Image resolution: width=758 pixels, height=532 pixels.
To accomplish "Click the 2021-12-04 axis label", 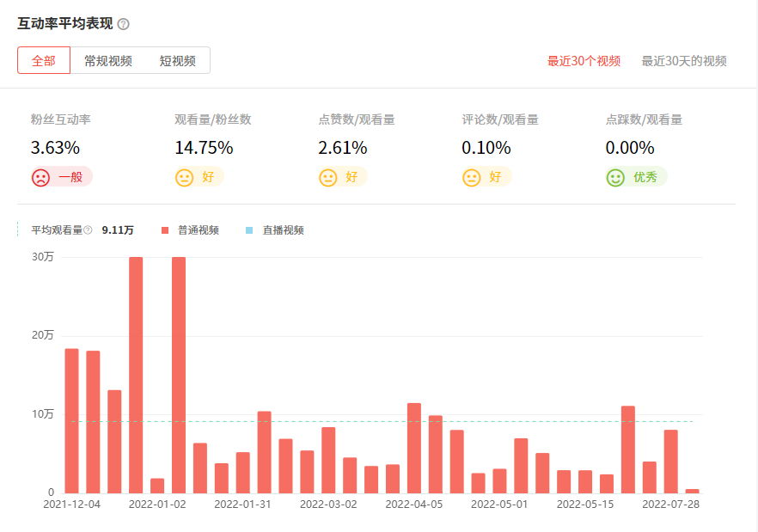I will click(72, 505).
